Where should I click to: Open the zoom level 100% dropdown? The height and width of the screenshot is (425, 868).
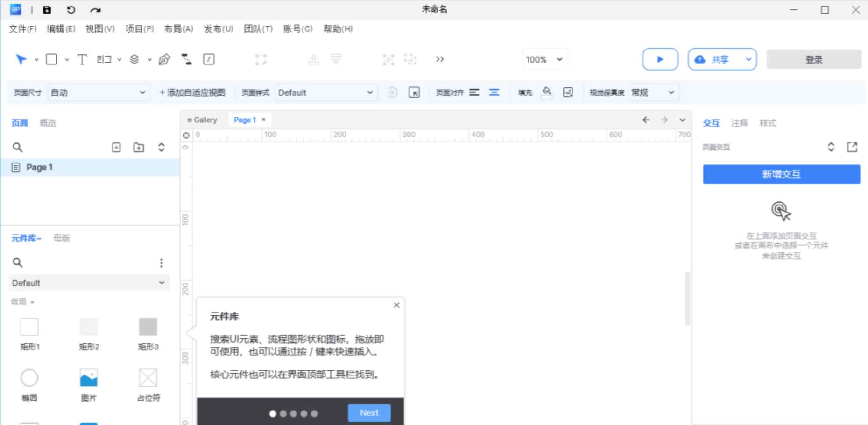pos(544,59)
